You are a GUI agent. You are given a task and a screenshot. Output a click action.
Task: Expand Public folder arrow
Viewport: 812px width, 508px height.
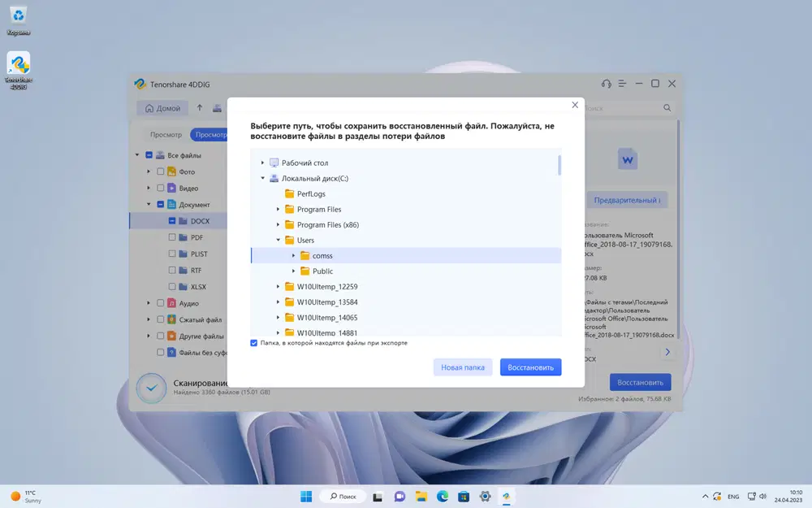point(293,271)
